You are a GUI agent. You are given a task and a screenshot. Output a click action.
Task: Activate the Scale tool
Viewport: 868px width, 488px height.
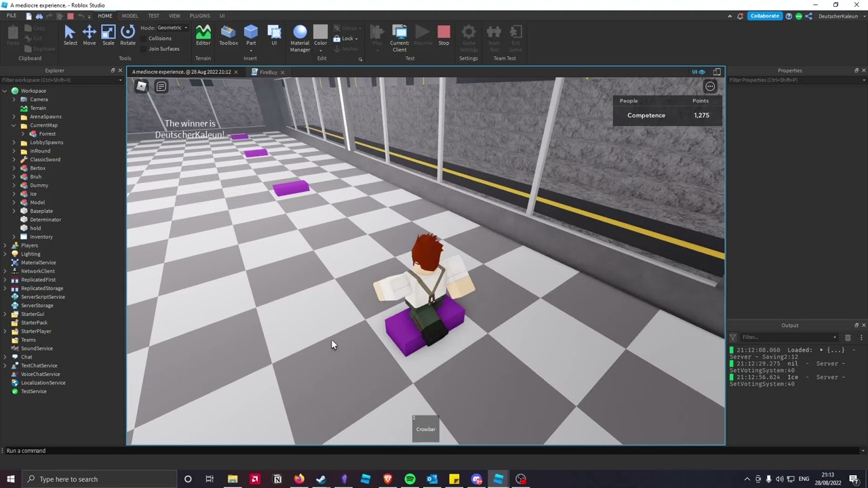(x=108, y=35)
